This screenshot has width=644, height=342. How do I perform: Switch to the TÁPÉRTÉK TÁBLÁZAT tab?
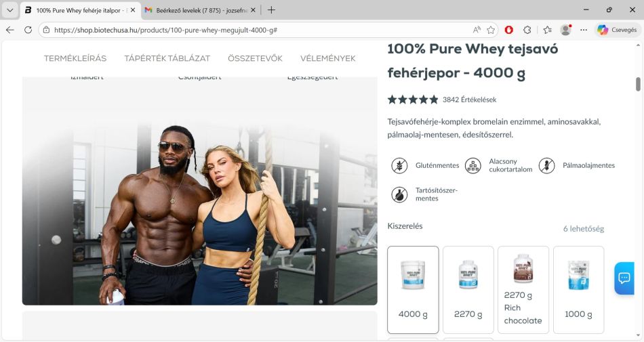pos(167,58)
